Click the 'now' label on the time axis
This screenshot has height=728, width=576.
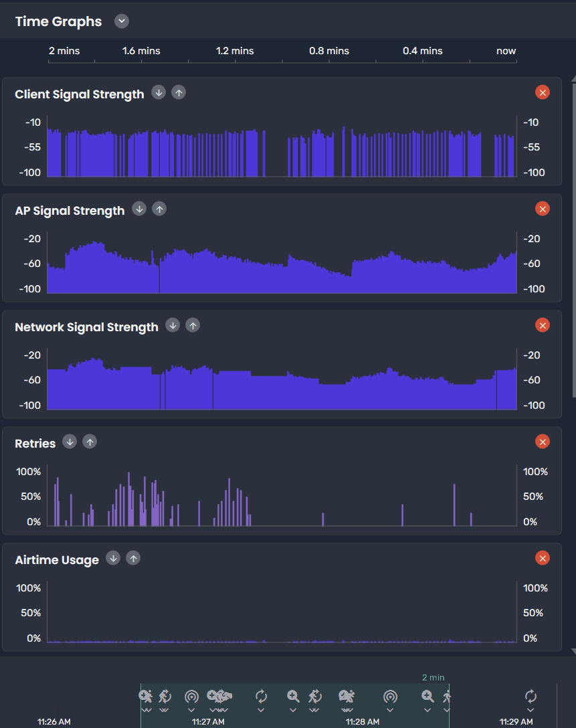pyautogui.click(x=506, y=51)
